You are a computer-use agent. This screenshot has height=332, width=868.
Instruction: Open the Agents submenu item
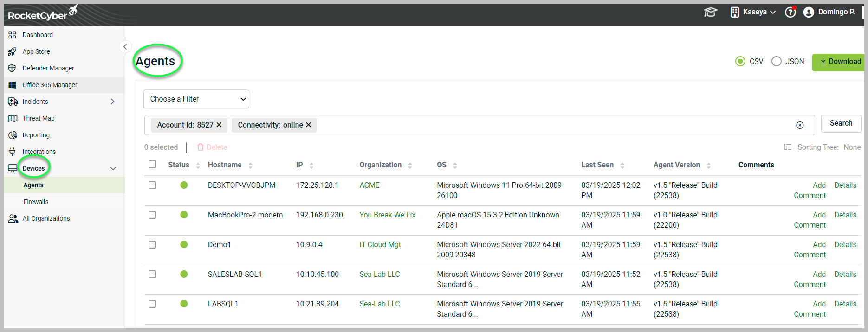(x=33, y=185)
